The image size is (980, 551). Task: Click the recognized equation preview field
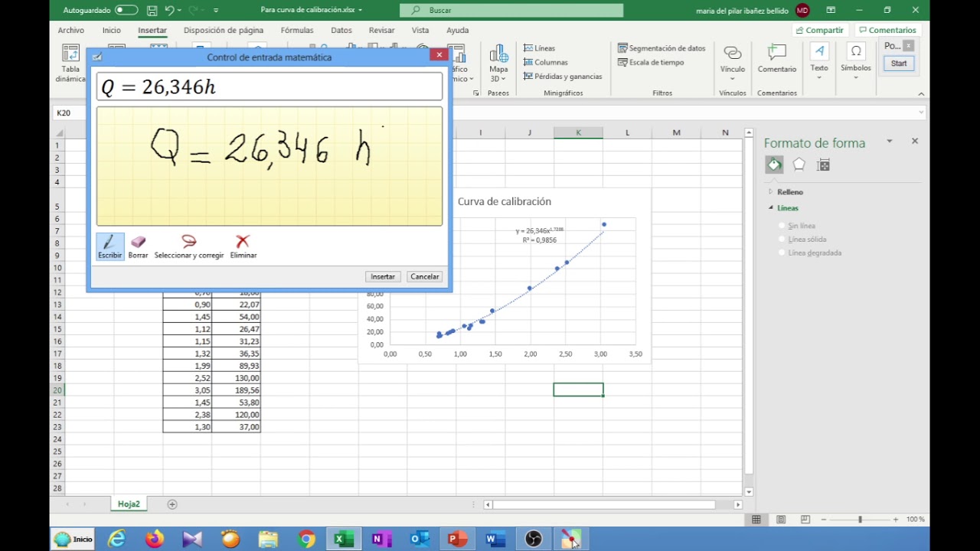[269, 86]
